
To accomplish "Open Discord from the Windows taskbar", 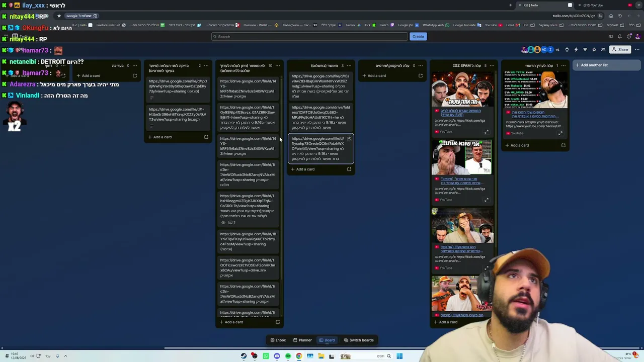I will point(277,356).
